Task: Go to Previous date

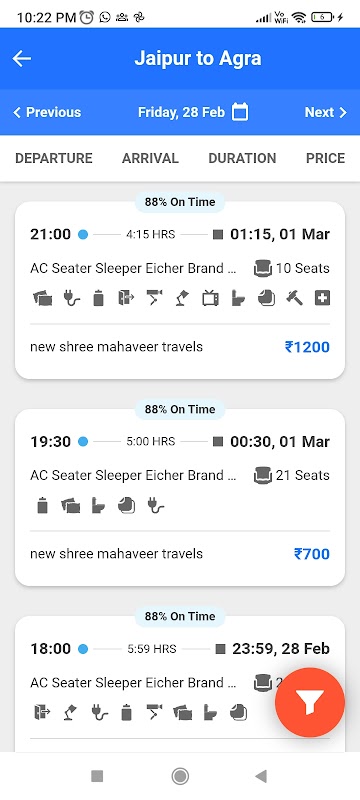Action: [x=47, y=112]
